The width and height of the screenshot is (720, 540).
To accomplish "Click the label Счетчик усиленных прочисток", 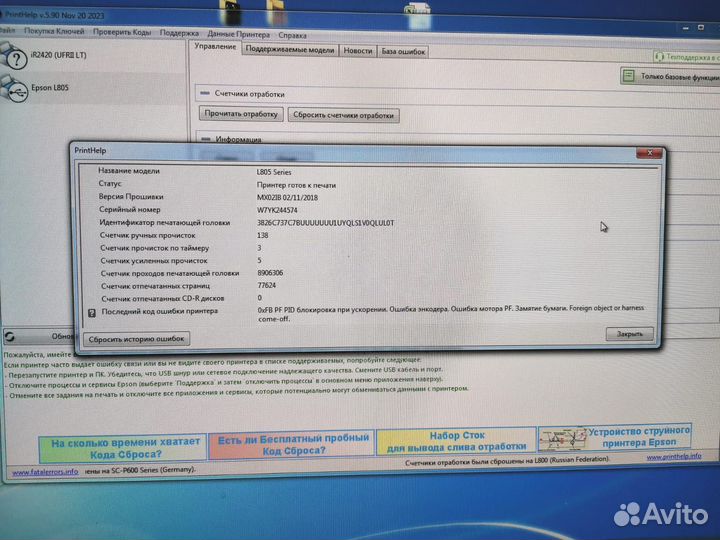I will (154, 260).
